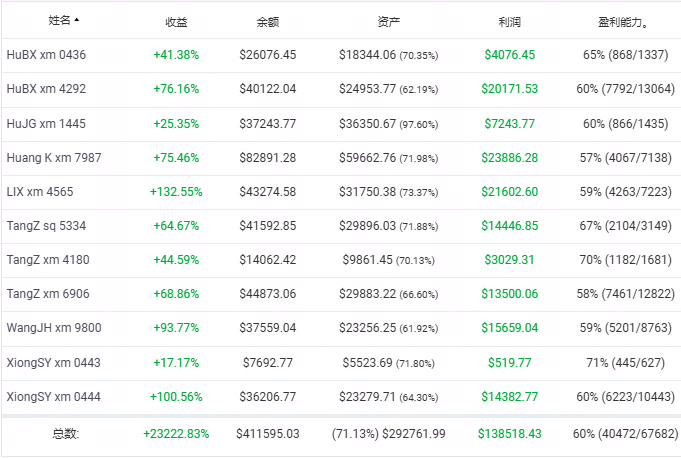This screenshot has height=458, width=681.
Task: Open TangZ xm 6906 account
Action: coord(48,293)
